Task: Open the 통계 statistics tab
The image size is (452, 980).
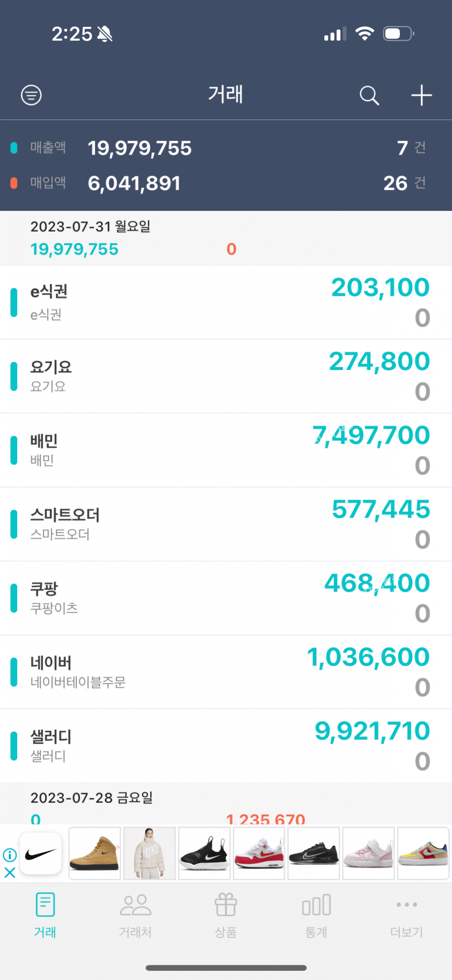Action: click(316, 914)
